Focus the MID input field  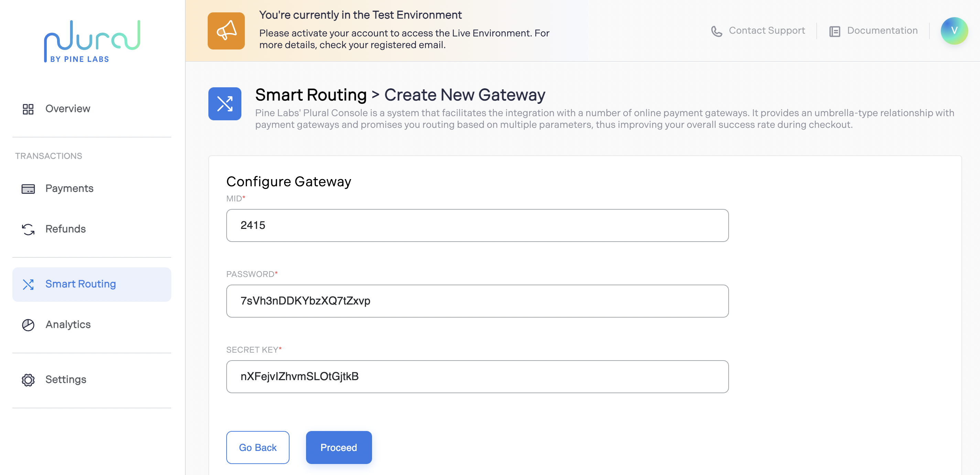point(477,225)
